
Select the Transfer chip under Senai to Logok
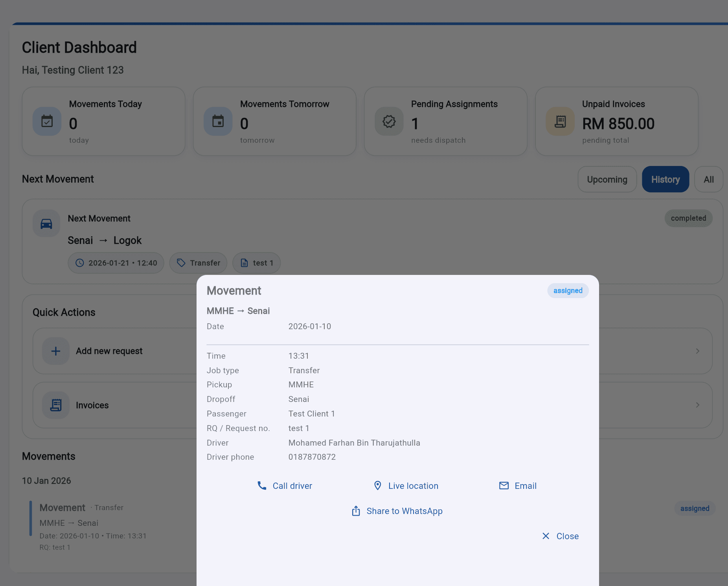click(x=198, y=263)
